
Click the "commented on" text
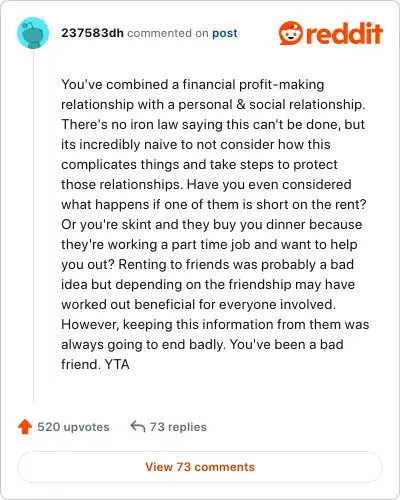point(168,33)
